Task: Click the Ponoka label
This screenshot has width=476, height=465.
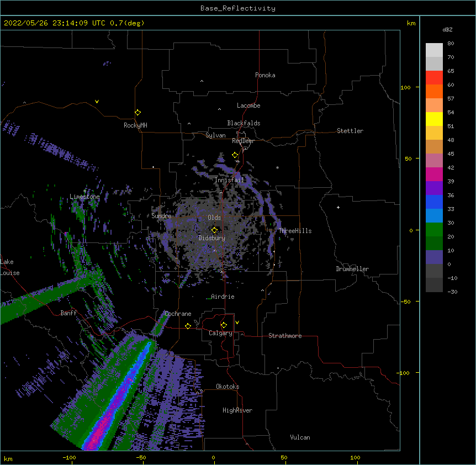Action: point(265,75)
